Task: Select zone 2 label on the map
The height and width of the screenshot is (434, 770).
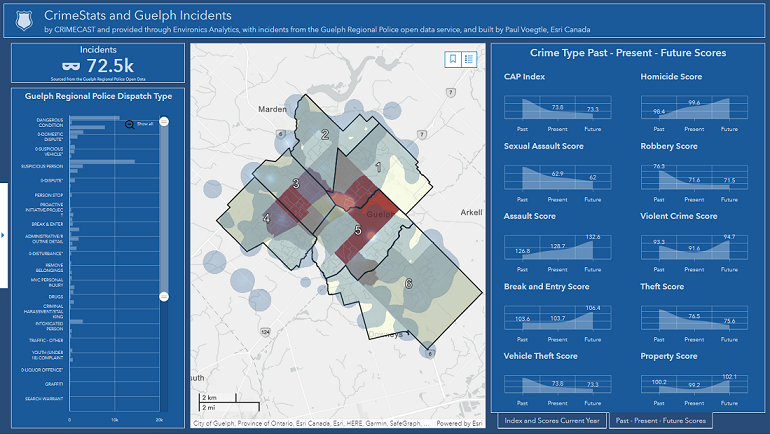Action: (325, 135)
